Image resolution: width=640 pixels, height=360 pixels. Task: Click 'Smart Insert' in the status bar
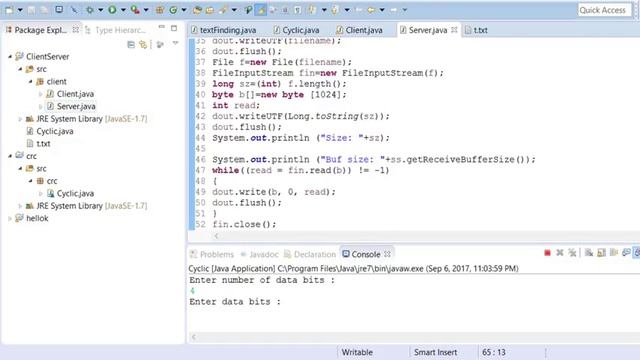tap(436, 352)
